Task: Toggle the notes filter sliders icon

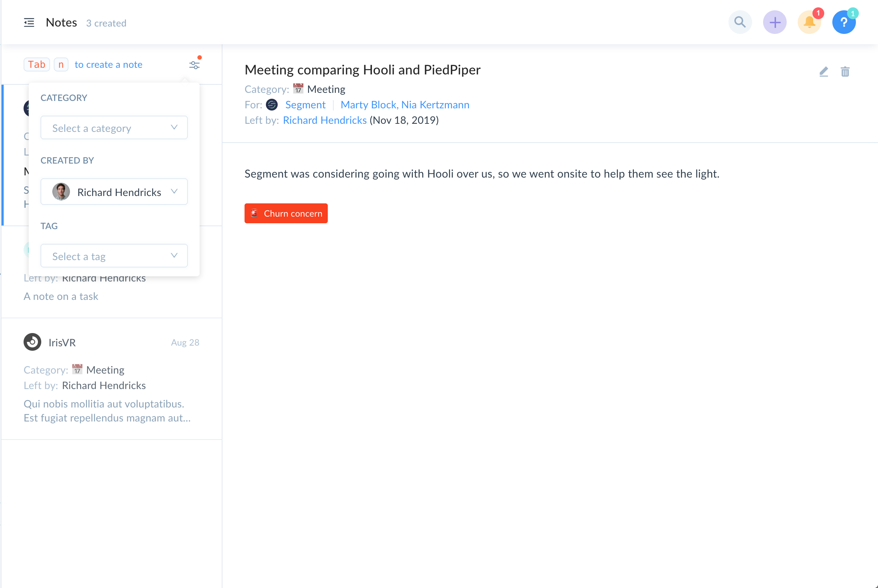Action: point(194,65)
